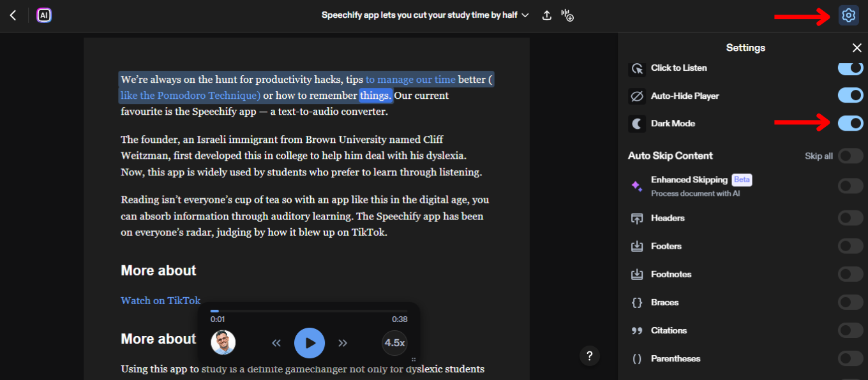Open the "to manage our time" link
Viewport: 868px width, 380px height.
(410, 80)
